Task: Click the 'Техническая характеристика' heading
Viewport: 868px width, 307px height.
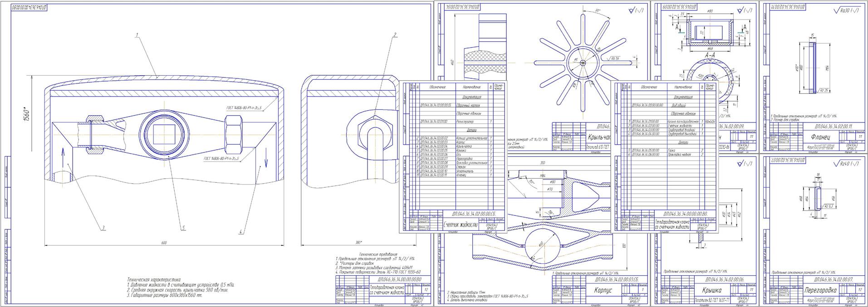Action: pyautogui.click(x=153, y=280)
